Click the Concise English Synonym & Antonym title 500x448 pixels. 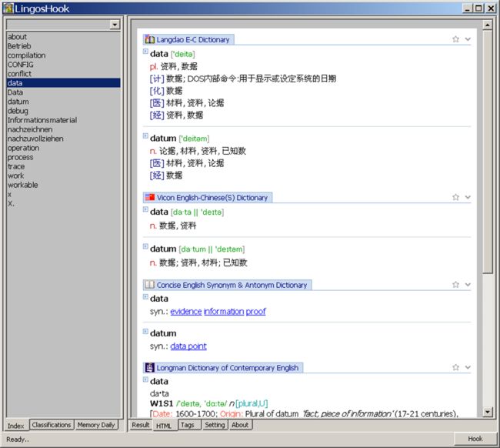point(232,285)
